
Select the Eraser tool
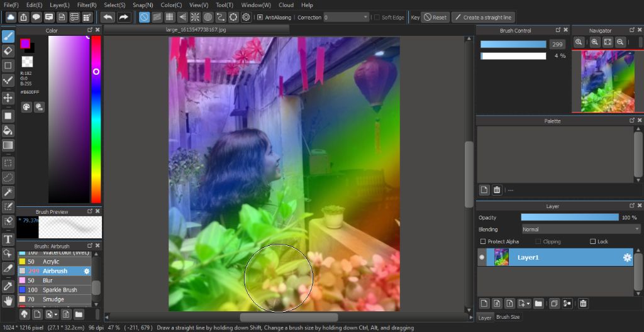[8, 51]
